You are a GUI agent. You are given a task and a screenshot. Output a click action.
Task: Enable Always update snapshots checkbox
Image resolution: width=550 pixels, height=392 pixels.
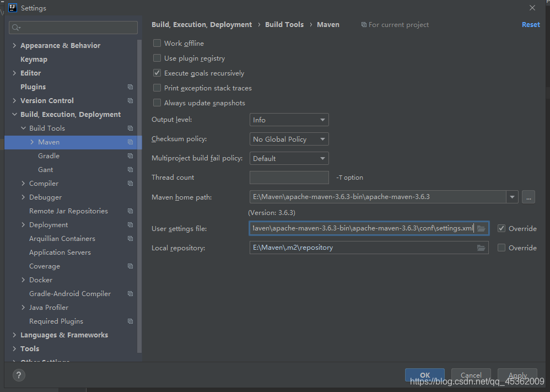(x=157, y=103)
